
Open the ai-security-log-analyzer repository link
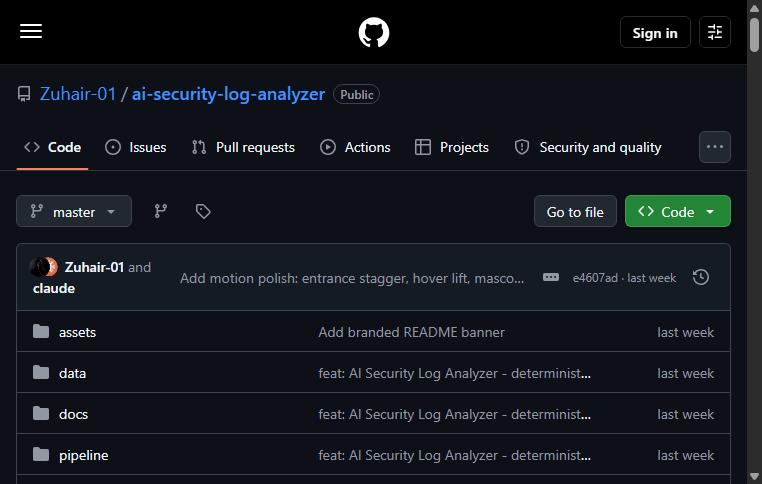coord(228,94)
